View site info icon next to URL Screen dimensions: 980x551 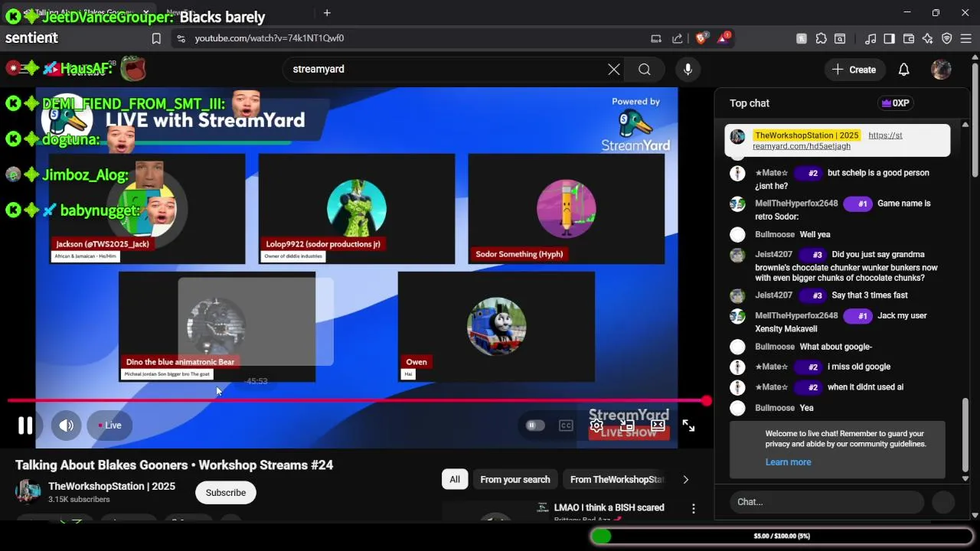pyautogui.click(x=181, y=39)
